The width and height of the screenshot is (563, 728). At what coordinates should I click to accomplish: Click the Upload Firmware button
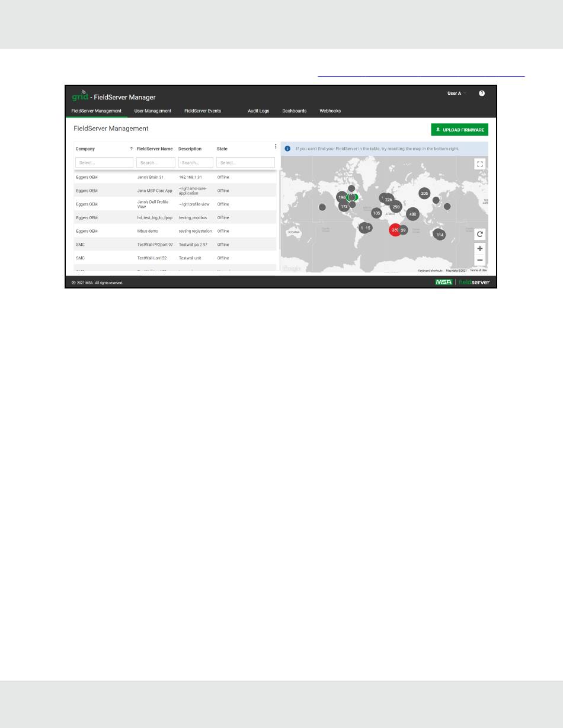point(459,129)
